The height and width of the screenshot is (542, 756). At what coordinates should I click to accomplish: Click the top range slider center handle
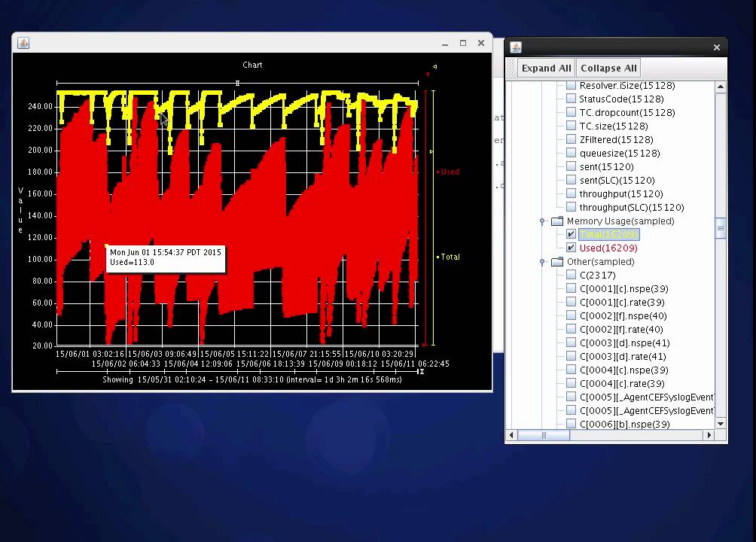pyautogui.click(x=237, y=84)
